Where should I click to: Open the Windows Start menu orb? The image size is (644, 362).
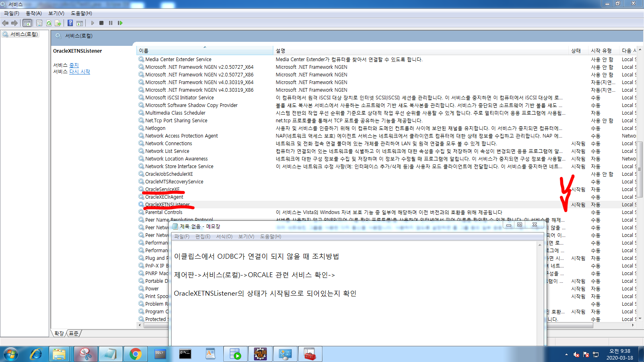11,354
